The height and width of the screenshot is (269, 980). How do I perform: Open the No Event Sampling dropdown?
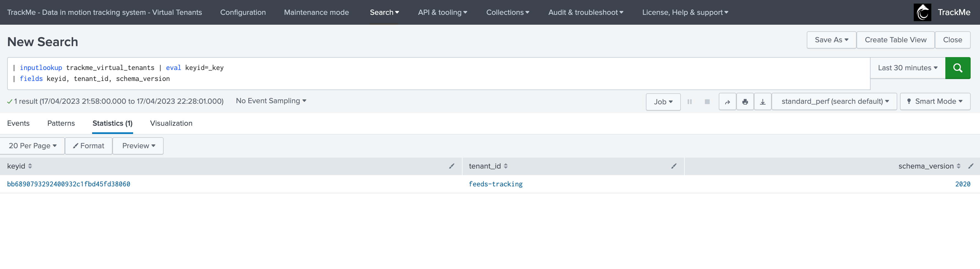pos(271,101)
